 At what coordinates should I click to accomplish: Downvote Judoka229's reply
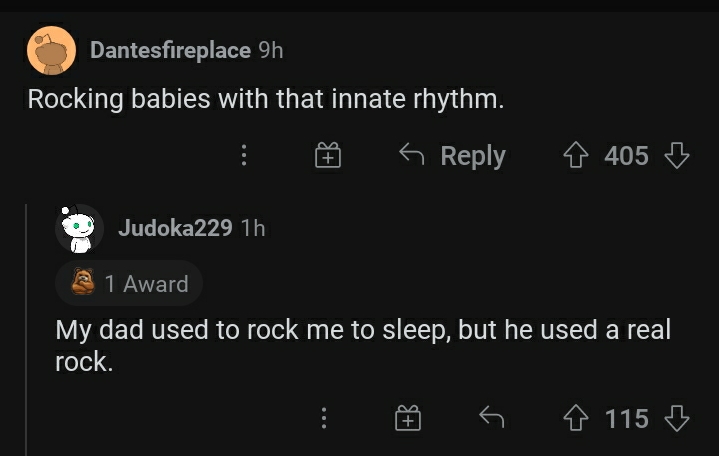(677, 419)
